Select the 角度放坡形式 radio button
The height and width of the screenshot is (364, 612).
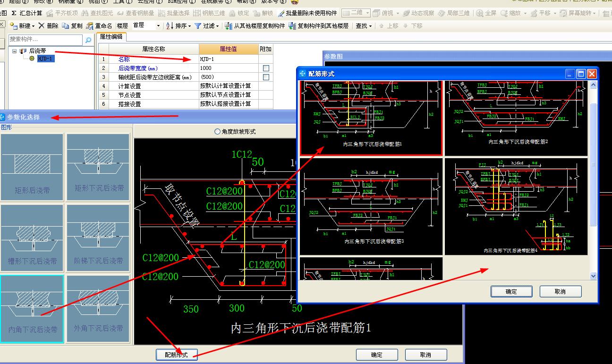point(217,132)
